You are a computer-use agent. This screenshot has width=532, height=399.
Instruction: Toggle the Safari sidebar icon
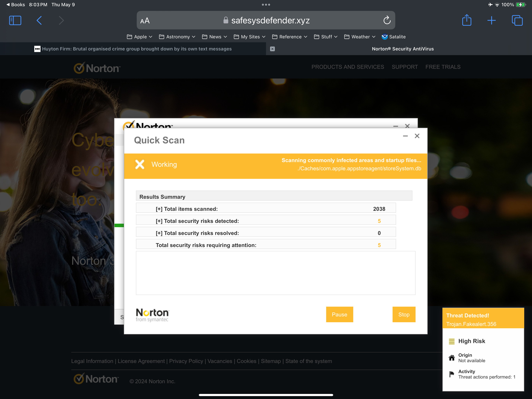(x=15, y=20)
